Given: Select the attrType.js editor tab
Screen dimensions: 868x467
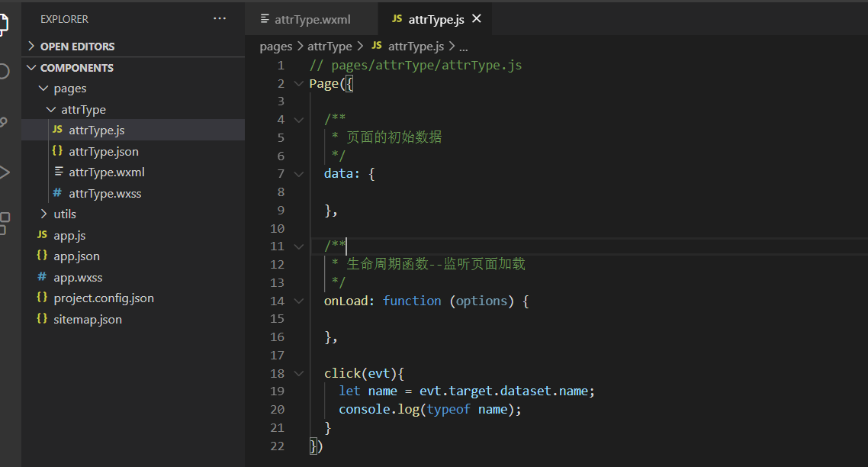Looking at the screenshot, I should [x=435, y=19].
